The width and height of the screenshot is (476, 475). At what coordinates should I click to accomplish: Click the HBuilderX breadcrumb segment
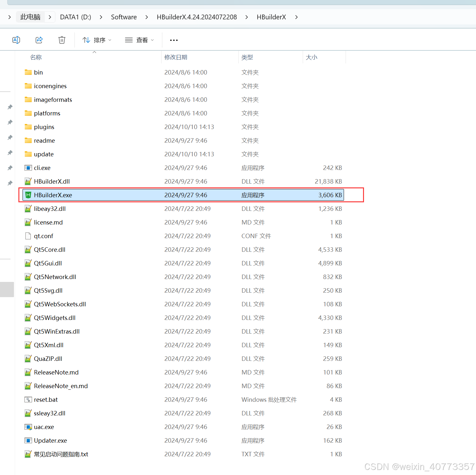click(271, 17)
